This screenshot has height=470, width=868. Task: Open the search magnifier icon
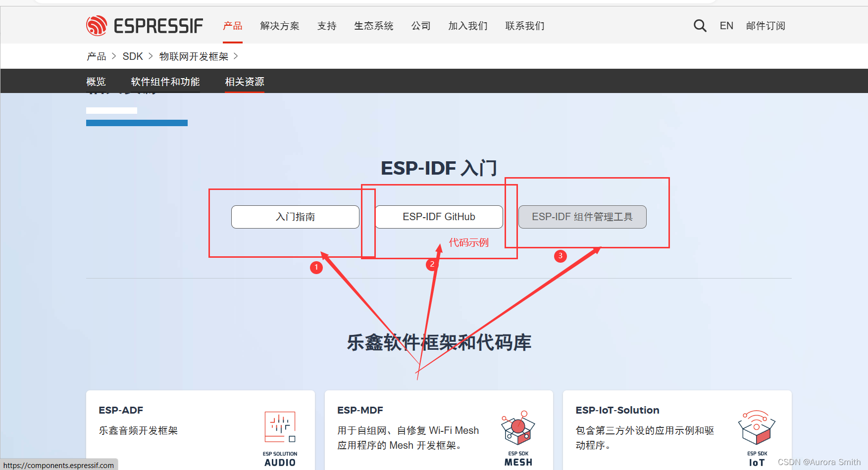coord(700,26)
